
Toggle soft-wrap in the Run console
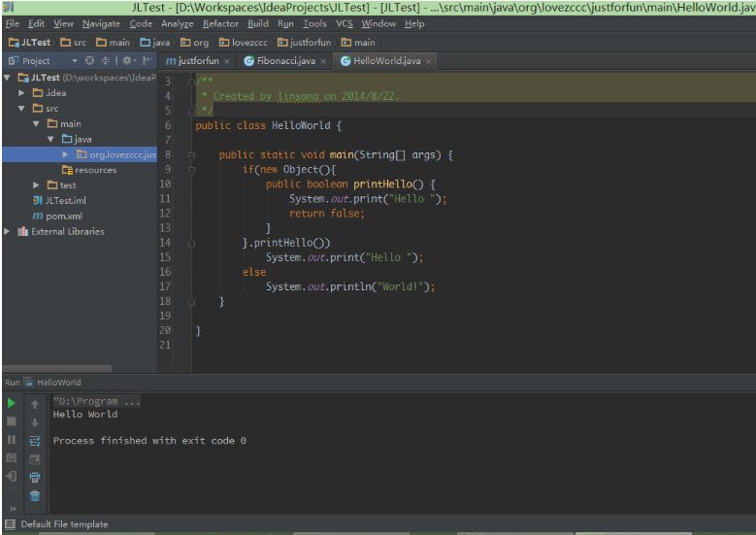pos(35,440)
